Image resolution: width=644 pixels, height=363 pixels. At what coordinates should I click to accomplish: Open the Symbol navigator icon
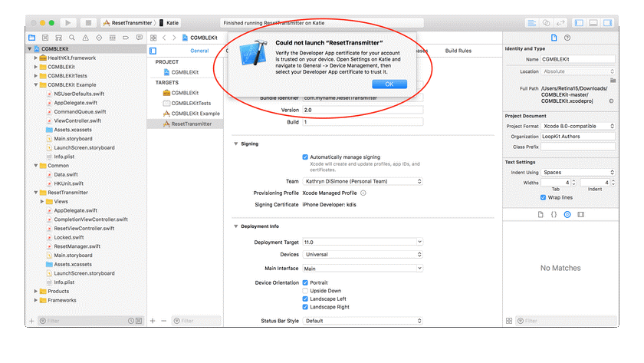59,38
